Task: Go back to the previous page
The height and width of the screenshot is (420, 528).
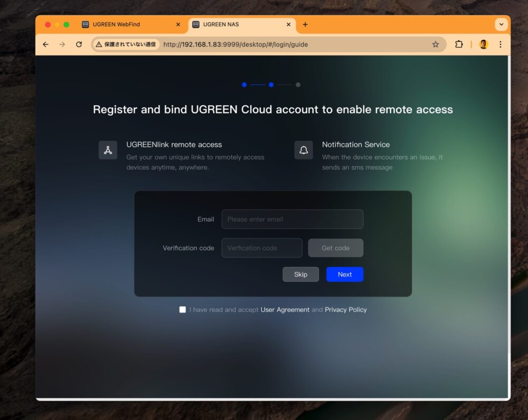Action: click(x=45, y=44)
